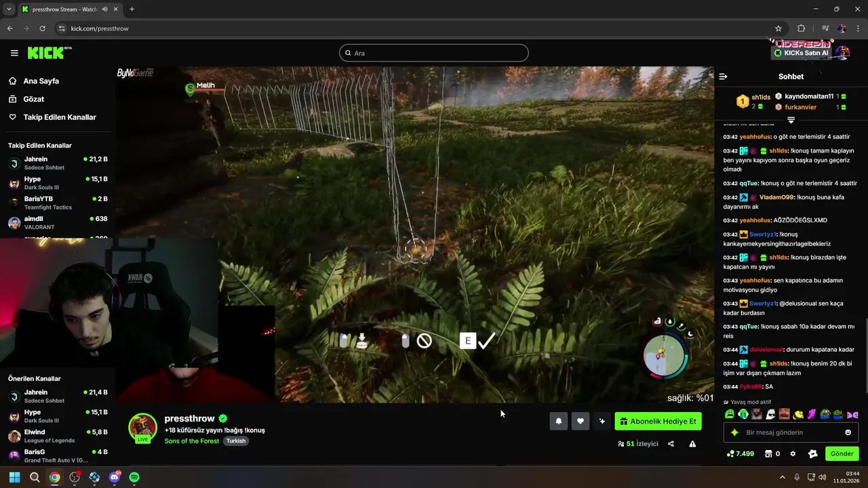Open Spotify from the taskbar
This screenshot has height=488, width=868.
pos(134,477)
